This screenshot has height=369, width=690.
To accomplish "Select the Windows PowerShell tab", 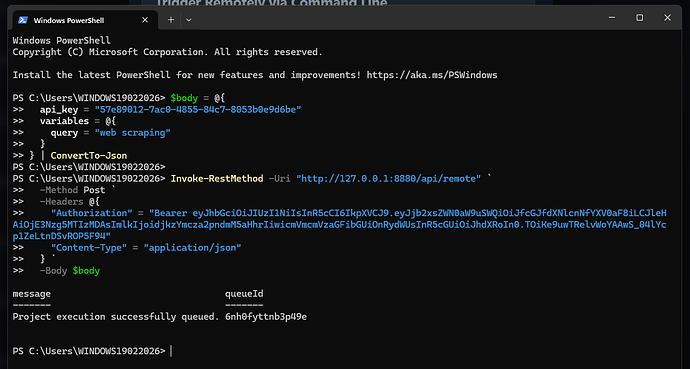I will tap(85, 20).
